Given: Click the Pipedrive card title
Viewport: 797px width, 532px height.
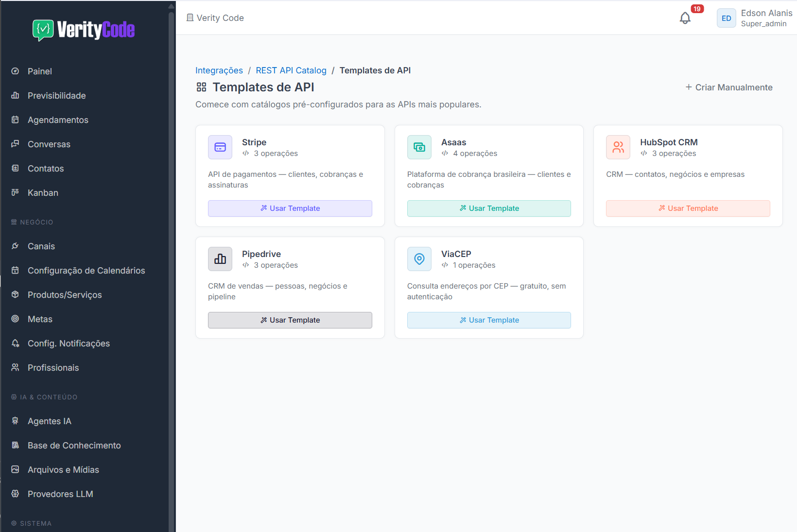Looking at the screenshot, I should (x=261, y=254).
